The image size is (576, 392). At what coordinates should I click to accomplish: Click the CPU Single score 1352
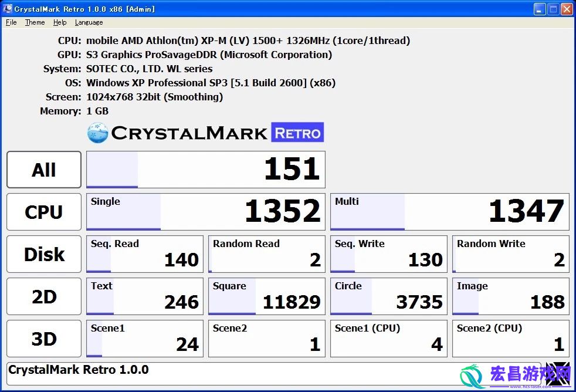206,212
